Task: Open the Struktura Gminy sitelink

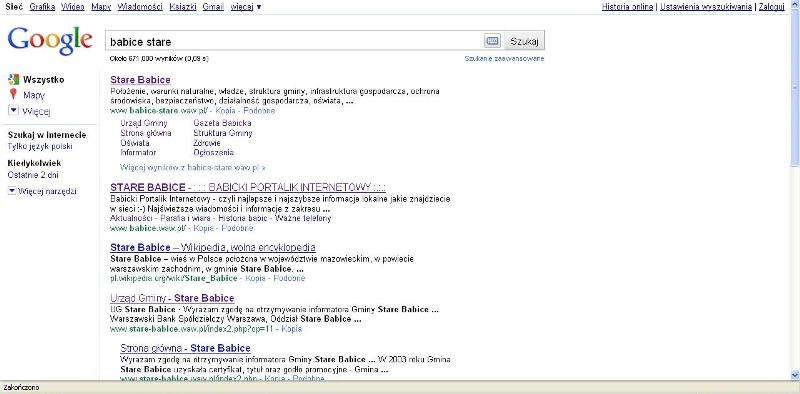Action: 223,133
